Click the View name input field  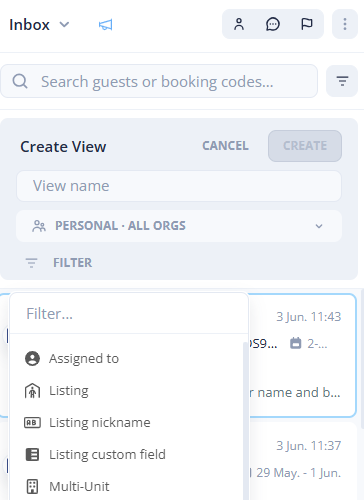179,186
